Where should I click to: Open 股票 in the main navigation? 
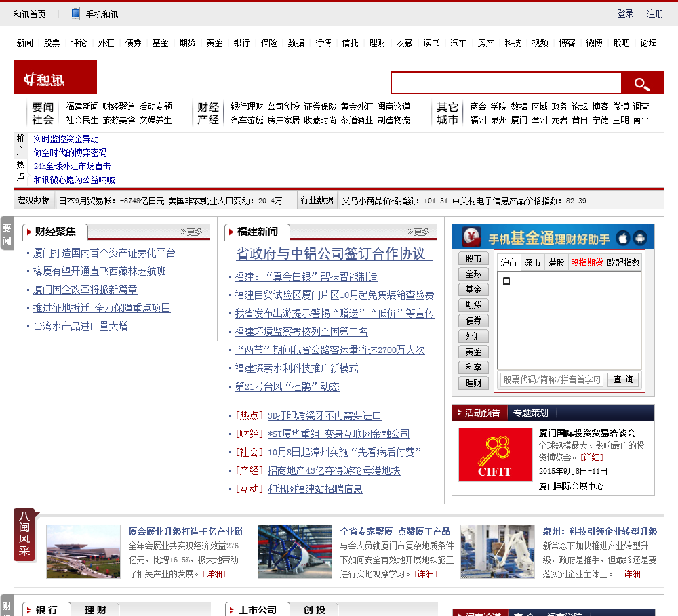[x=52, y=43]
